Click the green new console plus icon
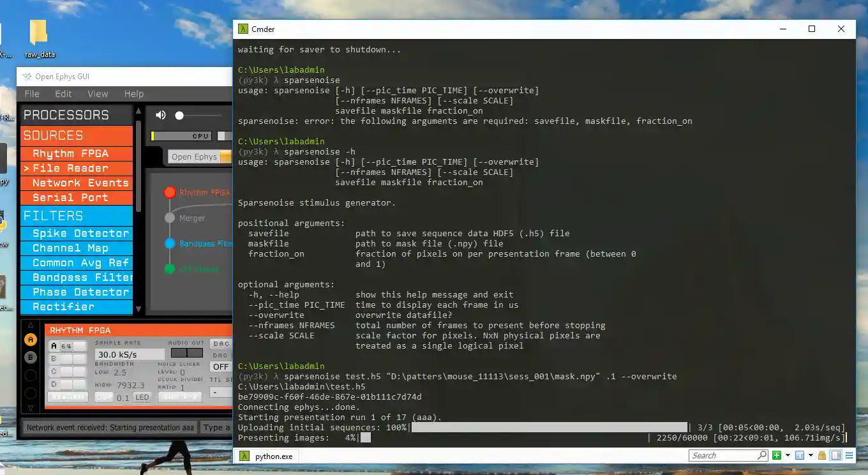The width and height of the screenshot is (868, 475). point(777,455)
